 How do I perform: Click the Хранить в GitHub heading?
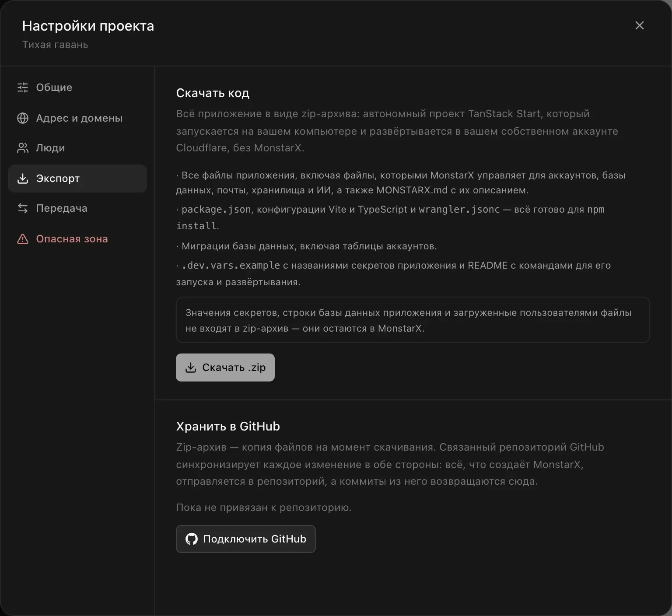point(228,426)
